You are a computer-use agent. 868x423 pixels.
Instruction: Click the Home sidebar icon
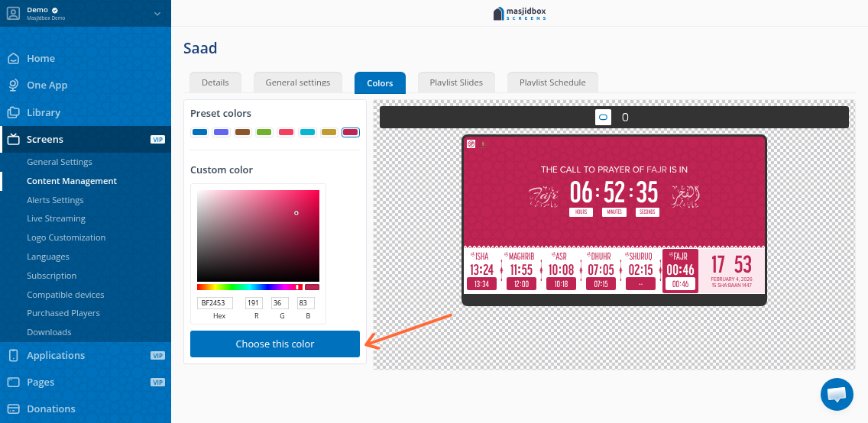13,58
